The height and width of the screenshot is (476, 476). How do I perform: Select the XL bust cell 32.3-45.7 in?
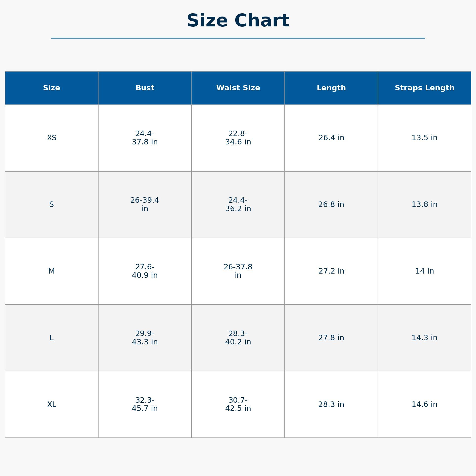point(145,404)
